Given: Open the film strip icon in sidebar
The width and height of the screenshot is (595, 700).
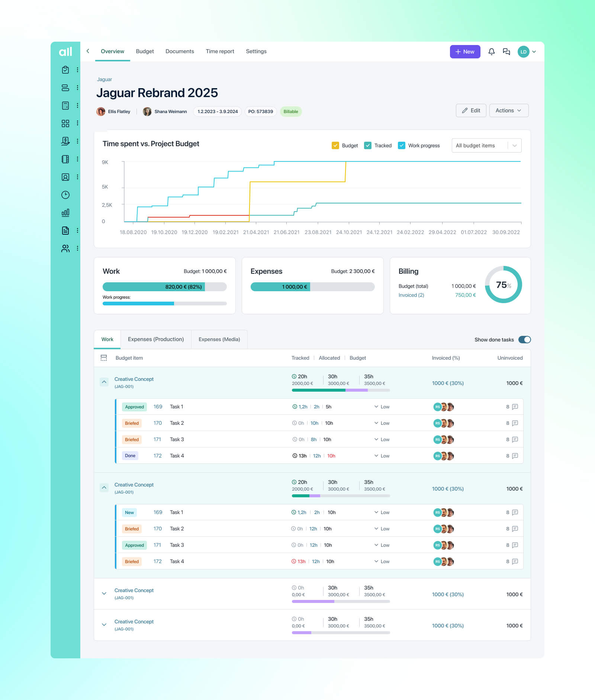Looking at the screenshot, I should pos(65,159).
